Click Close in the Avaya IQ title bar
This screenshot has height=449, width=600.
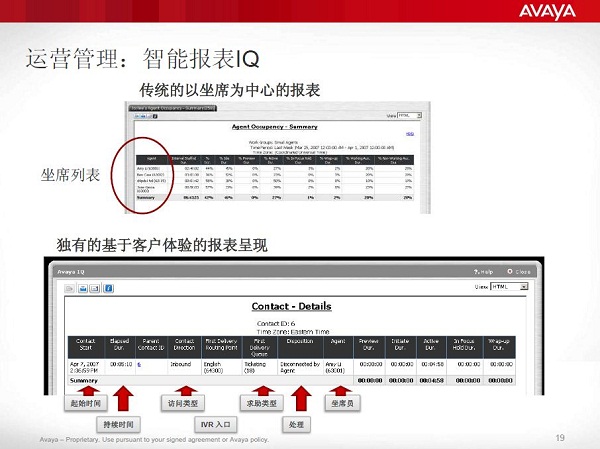click(519, 271)
